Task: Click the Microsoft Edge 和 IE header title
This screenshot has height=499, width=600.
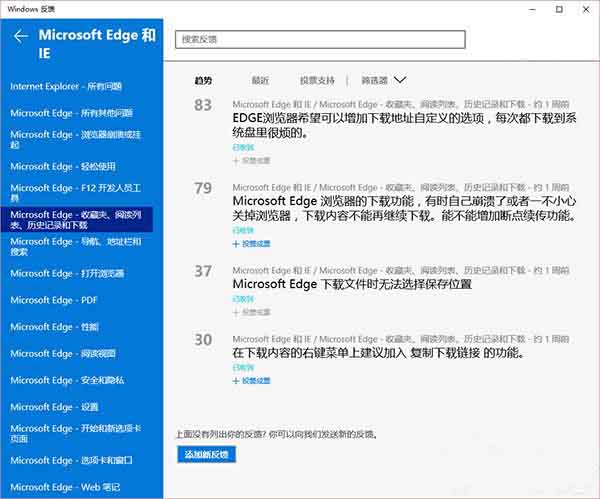Action: [97, 44]
